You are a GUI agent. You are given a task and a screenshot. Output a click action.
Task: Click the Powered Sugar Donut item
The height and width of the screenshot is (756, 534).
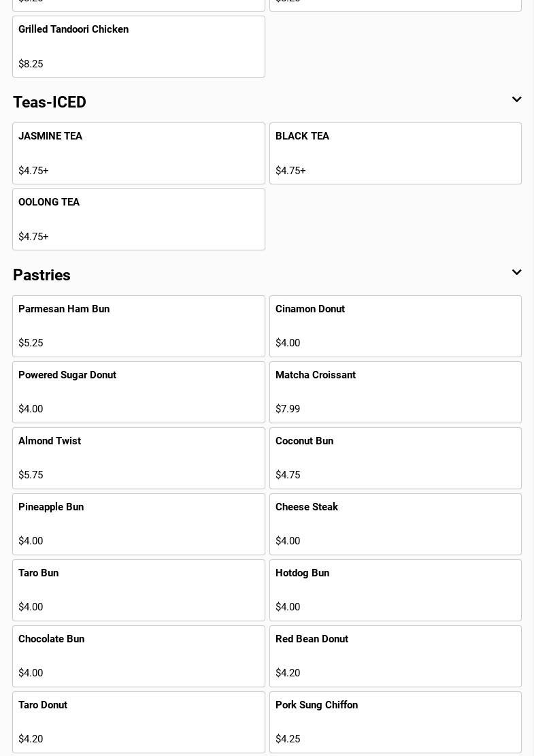[139, 392]
